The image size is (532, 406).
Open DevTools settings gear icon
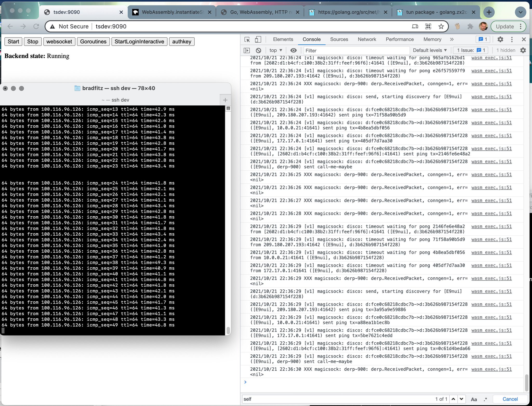point(500,39)
